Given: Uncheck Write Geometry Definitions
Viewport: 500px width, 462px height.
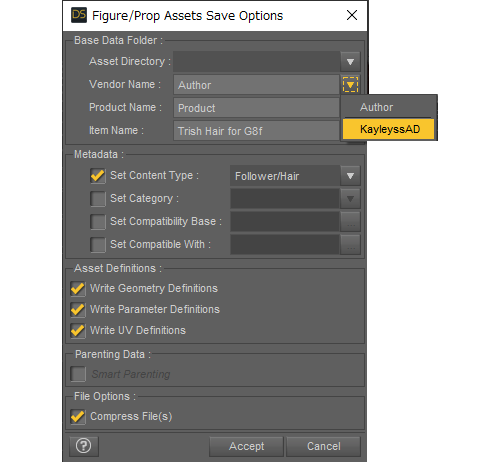Looking at the screenshot, I should (x=78, y=289).
